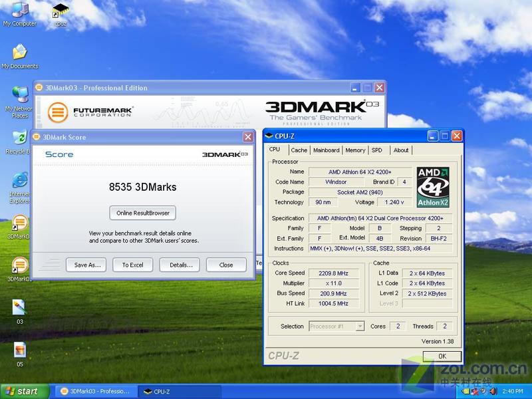Open the Online ResultBrowser
This screenshot has width=532, height=399.
tap(142, 213)
